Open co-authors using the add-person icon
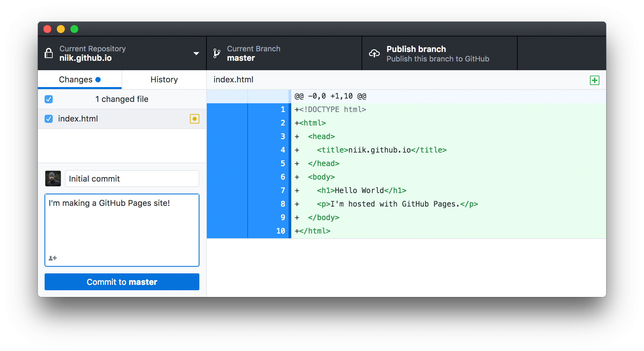Image resolution: width=644 pixels, height=351 pixels. click(x=52, y=258)
